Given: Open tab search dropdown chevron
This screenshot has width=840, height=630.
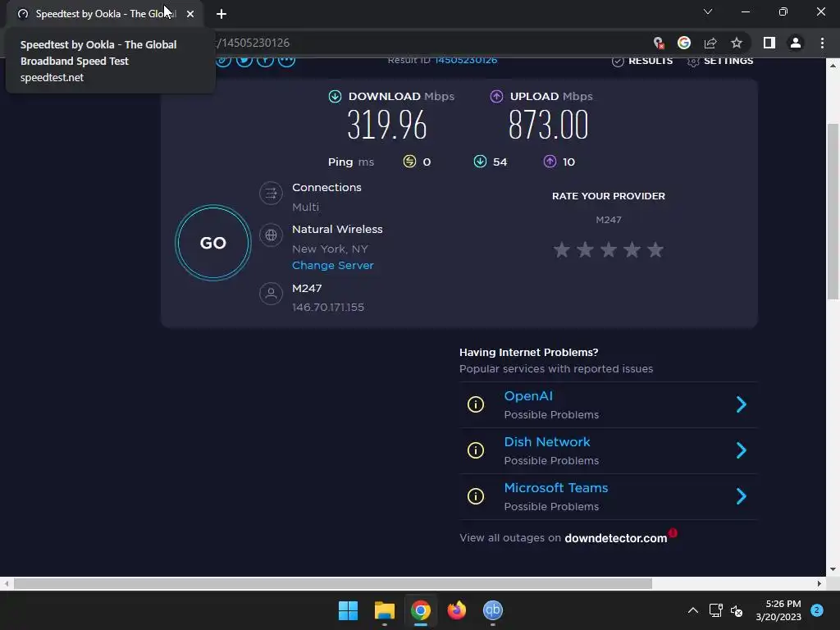Looking at the screenshot, I should (708, 11).
